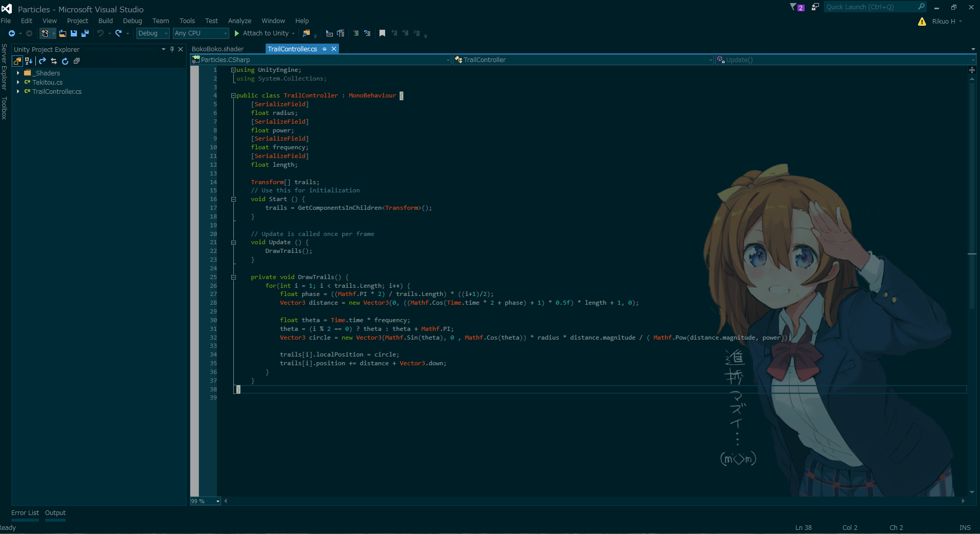Click the Attach to Unity button
The height and width of the screenshot is (534, 980).
263,33
